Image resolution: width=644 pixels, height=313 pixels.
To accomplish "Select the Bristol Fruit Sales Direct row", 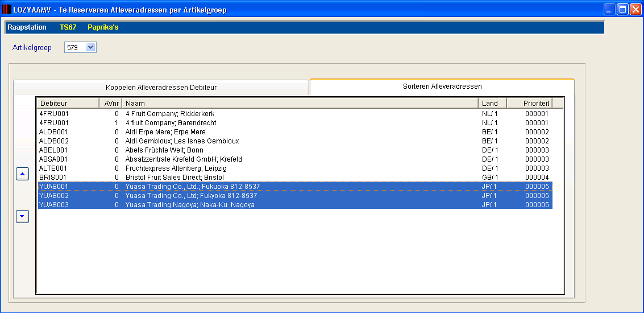I will pos(295,177).
